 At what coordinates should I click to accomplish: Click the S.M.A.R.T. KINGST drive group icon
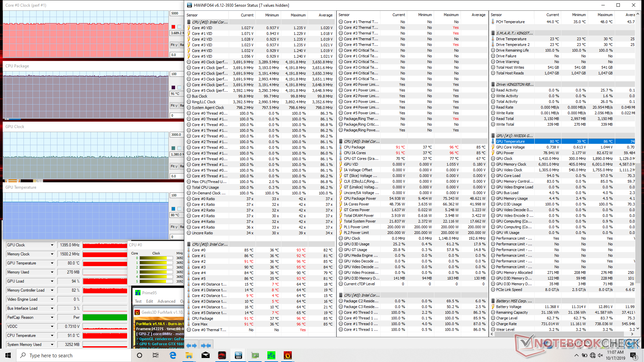pos(493,33)
